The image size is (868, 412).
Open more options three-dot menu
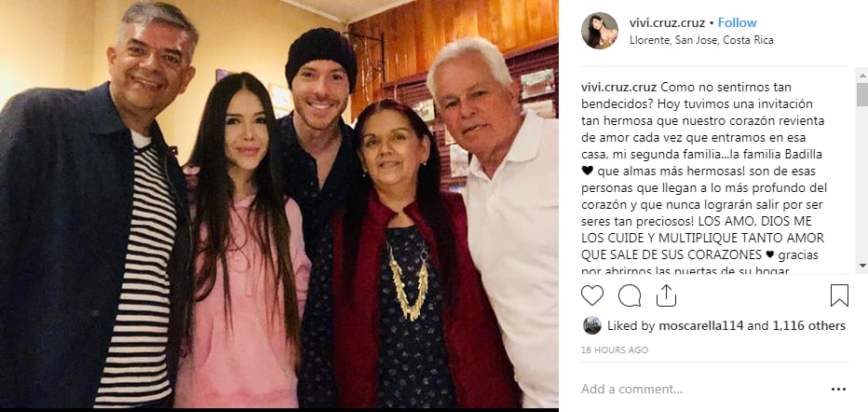tap(838, 390)
